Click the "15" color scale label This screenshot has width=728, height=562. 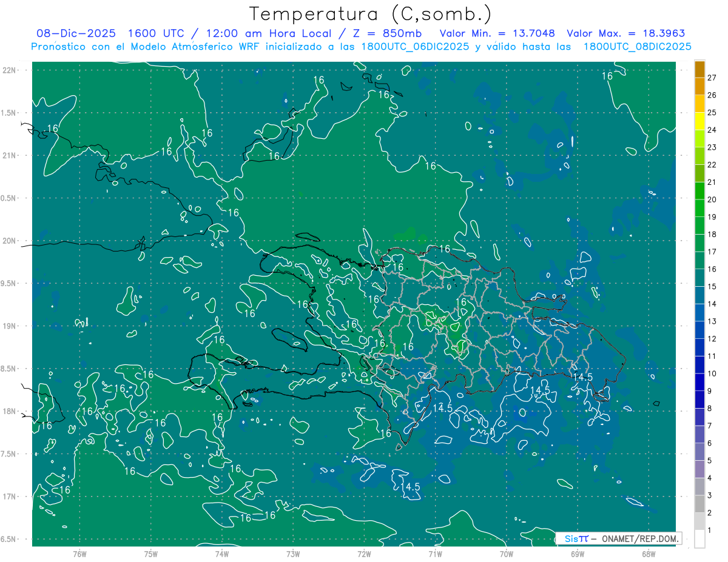pyautogui.click(x=712, y=287)
